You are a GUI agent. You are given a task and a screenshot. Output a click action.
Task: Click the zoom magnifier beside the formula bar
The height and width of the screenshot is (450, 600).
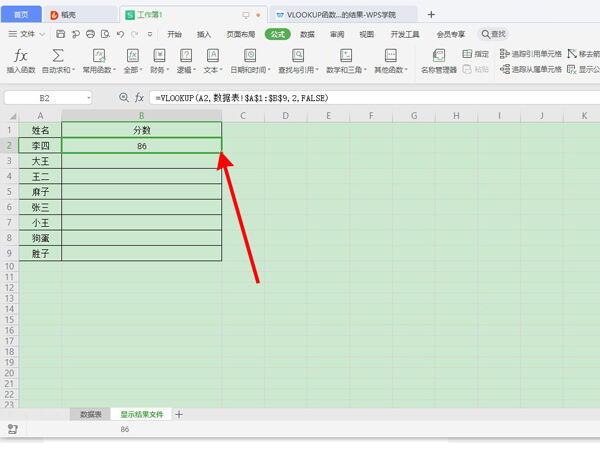(x=124, y=98)
